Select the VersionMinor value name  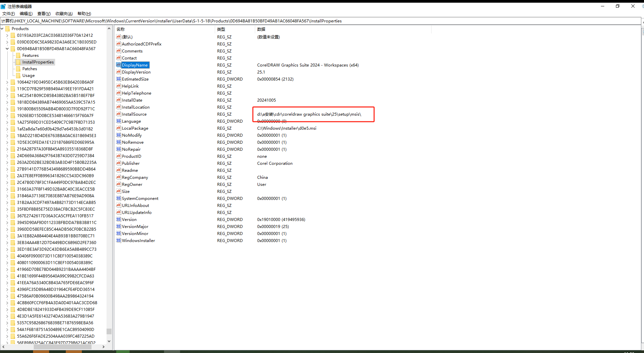pyautogui.click(x=135, y=233)
